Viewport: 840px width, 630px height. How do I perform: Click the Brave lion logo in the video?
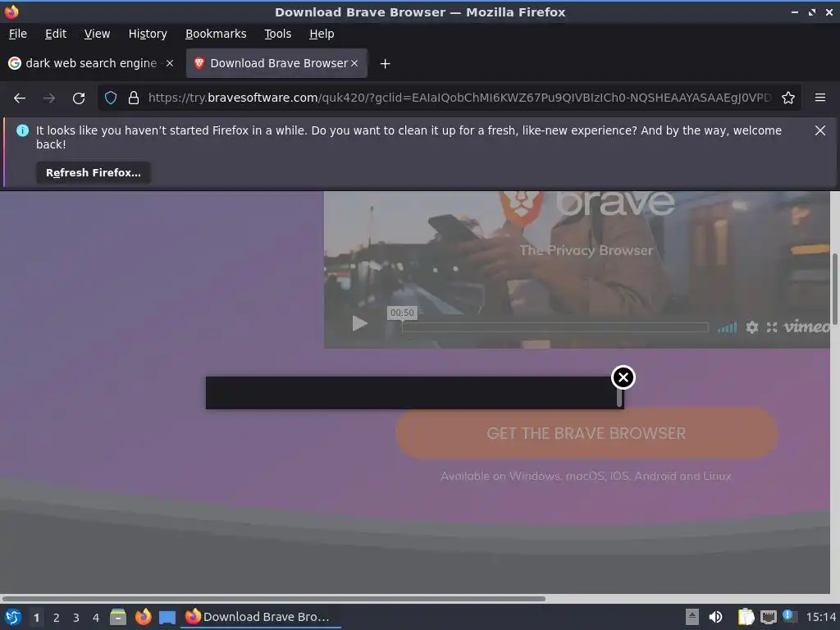click(x=521, y=208)
